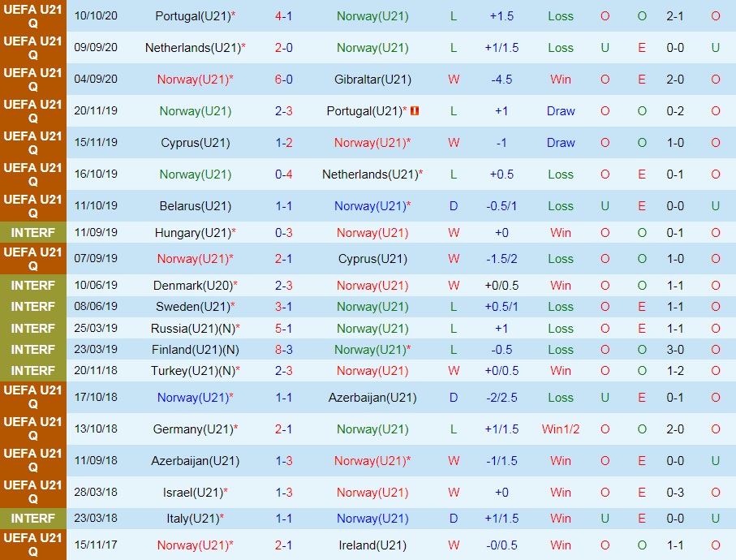Click the 8-3 score of Finland match
Viewport: 736px width, 560px height.
coord(283,350)
